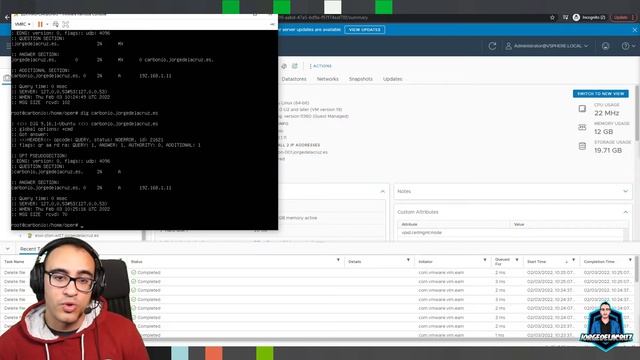Click the '19.71 GB' storage value
Screen dimensions: 640x360
point(608,151)
